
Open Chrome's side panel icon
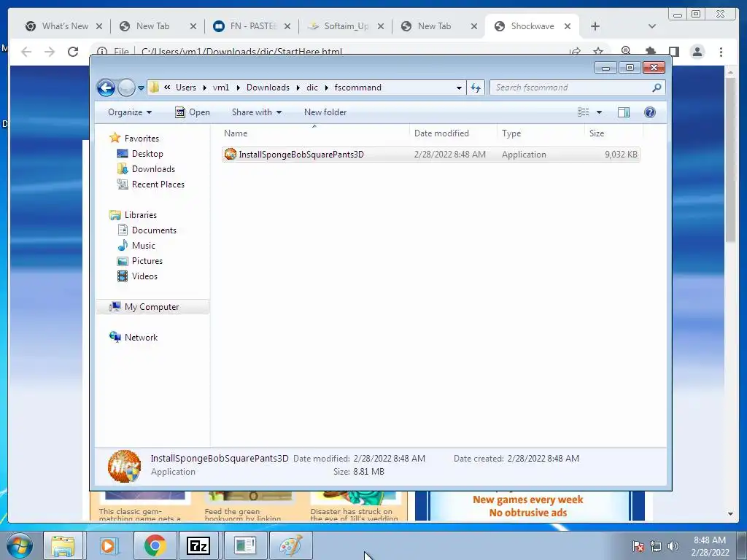pyautogui.click(x=673, y=52)
